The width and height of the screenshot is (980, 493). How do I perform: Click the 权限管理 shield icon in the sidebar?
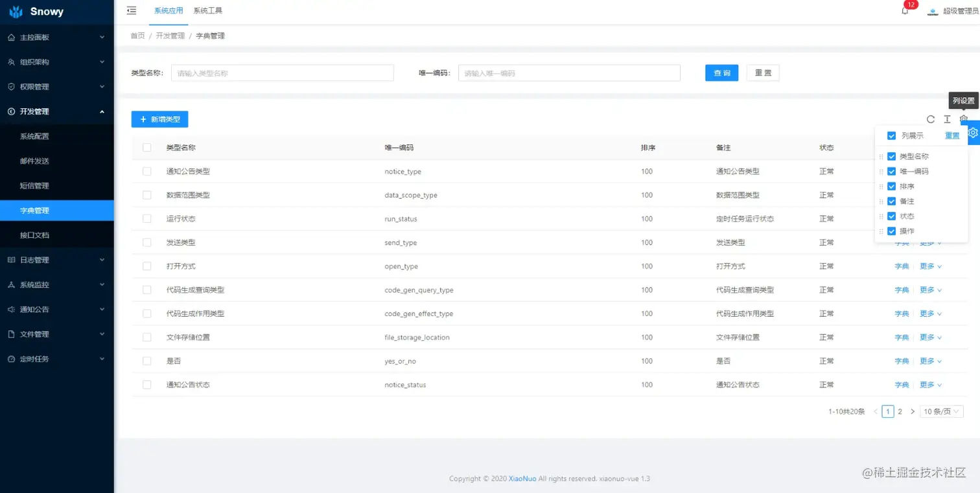tap(11, 87)
